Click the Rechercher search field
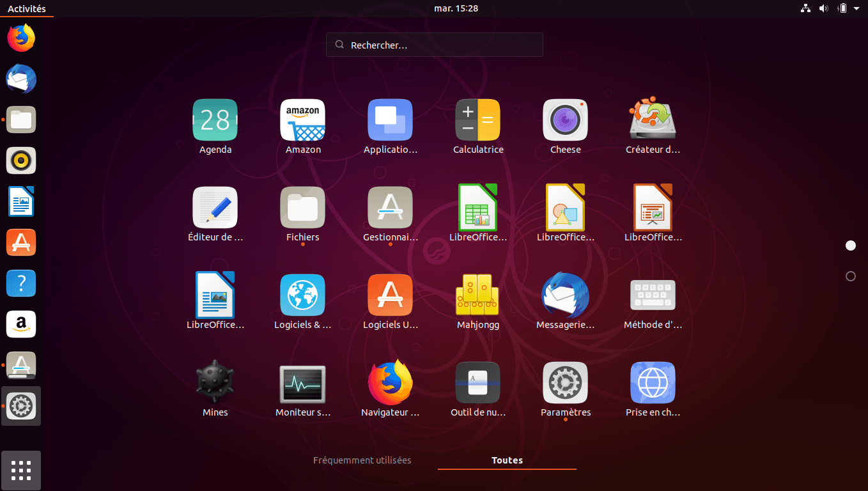 [435, 45]
